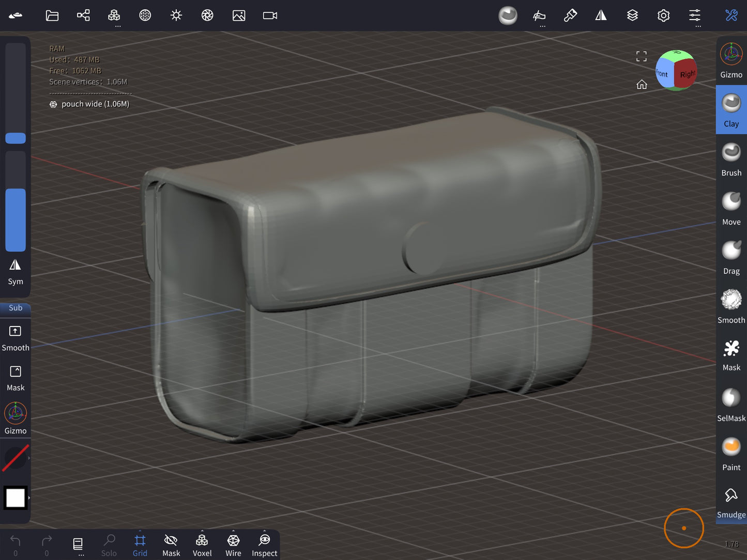
Task: Toggle the left sidebar Smooth shortcut
Action: [16, 338]
